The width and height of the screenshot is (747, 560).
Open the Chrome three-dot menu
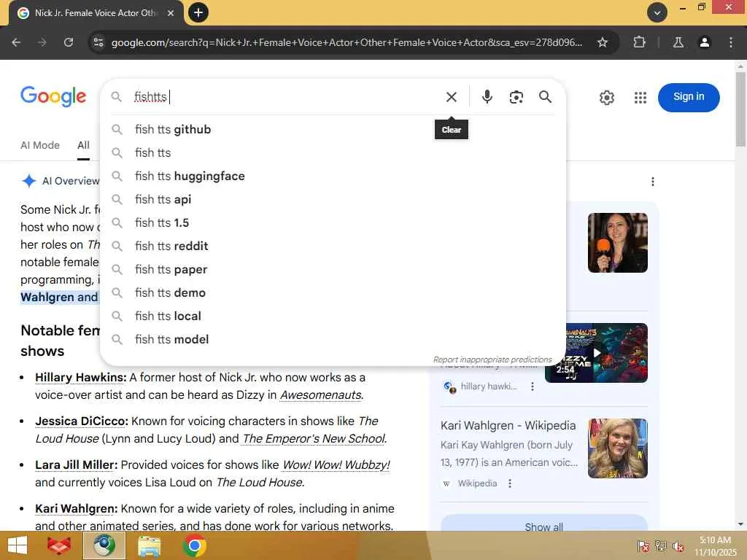731,42
